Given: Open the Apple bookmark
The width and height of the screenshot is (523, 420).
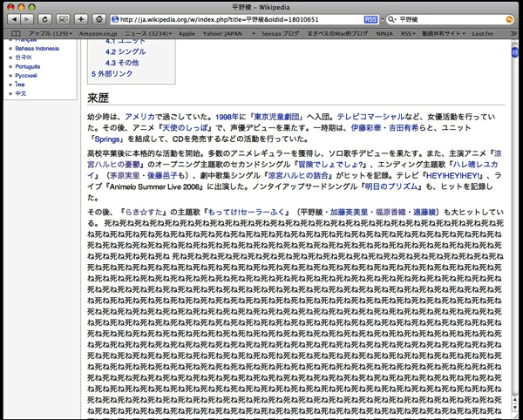Looking at the screenshot, I should coord(187,34).
